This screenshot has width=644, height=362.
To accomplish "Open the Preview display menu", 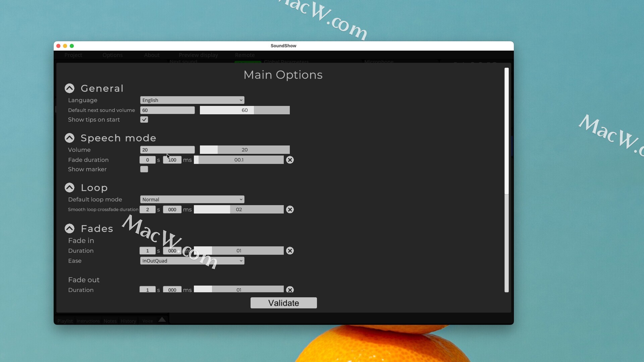I will coord(198,55).
